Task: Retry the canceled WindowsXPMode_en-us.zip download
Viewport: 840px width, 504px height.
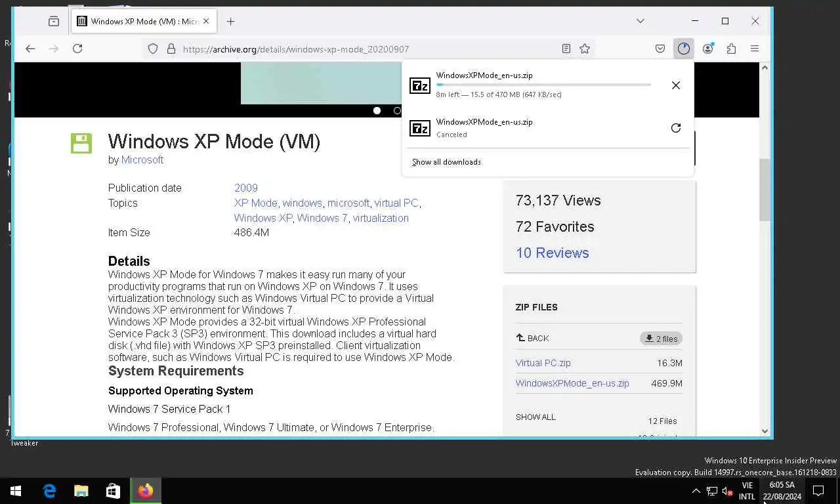Action: [676, 128]
